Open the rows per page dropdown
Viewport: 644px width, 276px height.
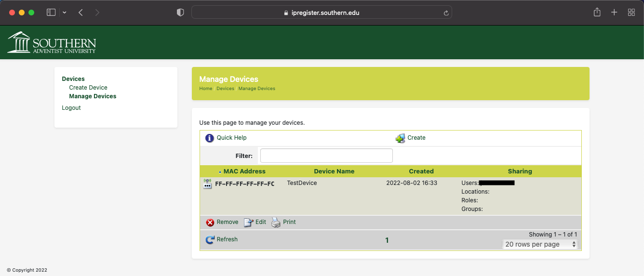coord(540,244)
